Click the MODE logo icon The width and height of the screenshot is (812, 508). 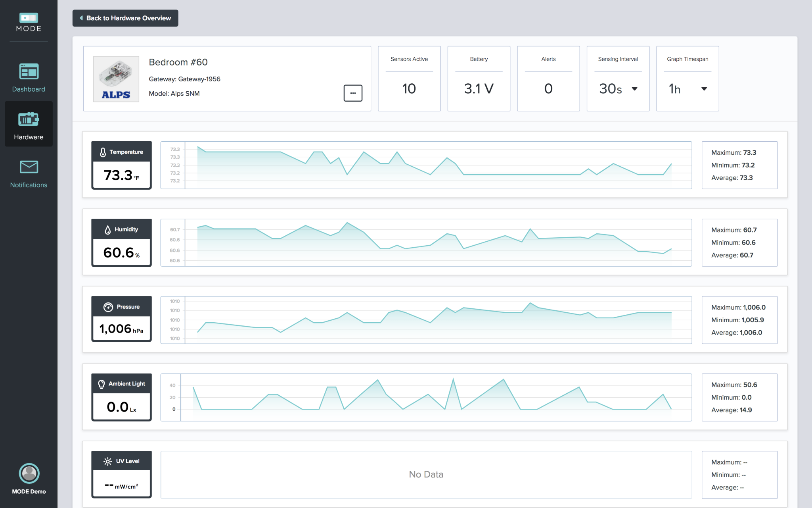pyautogui.click(x=29, y=18)
